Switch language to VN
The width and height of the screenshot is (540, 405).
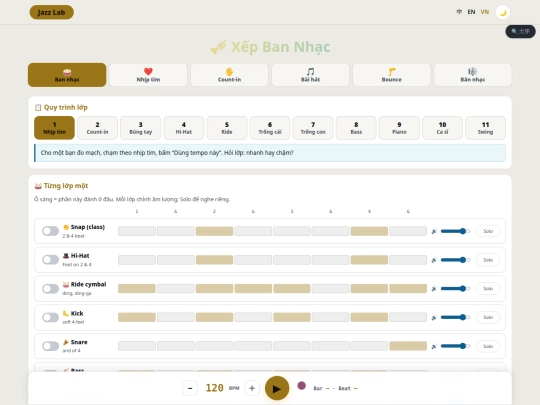point(485,12)
